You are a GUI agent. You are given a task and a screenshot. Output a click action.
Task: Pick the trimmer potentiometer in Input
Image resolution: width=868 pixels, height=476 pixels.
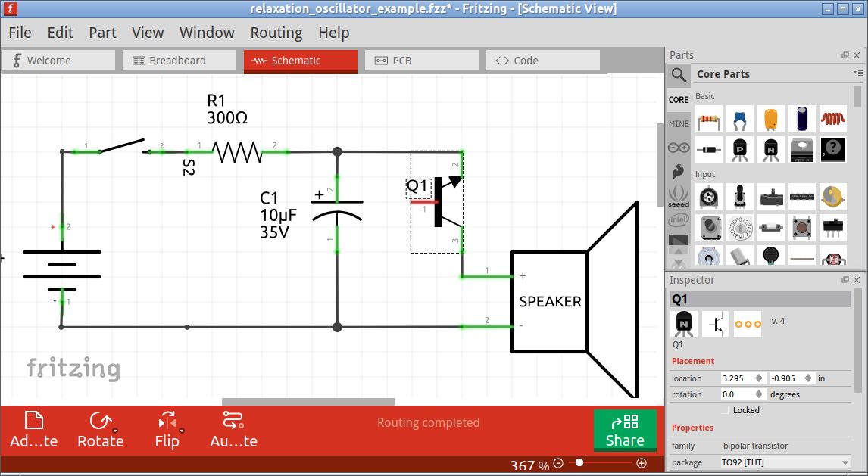point(709,197)
